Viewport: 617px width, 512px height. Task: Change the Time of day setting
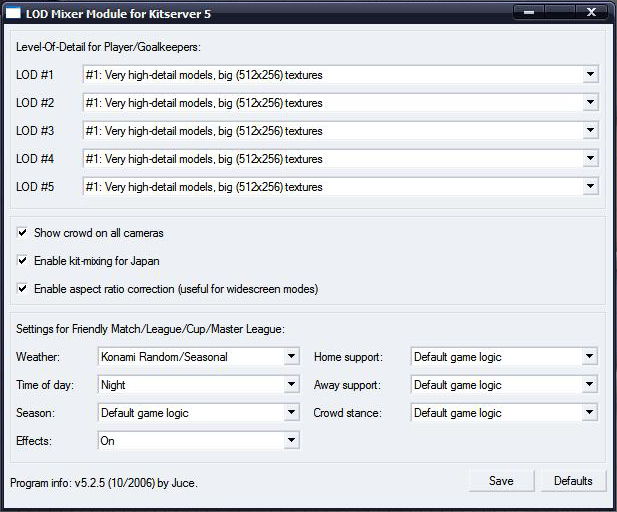(290, 385)
